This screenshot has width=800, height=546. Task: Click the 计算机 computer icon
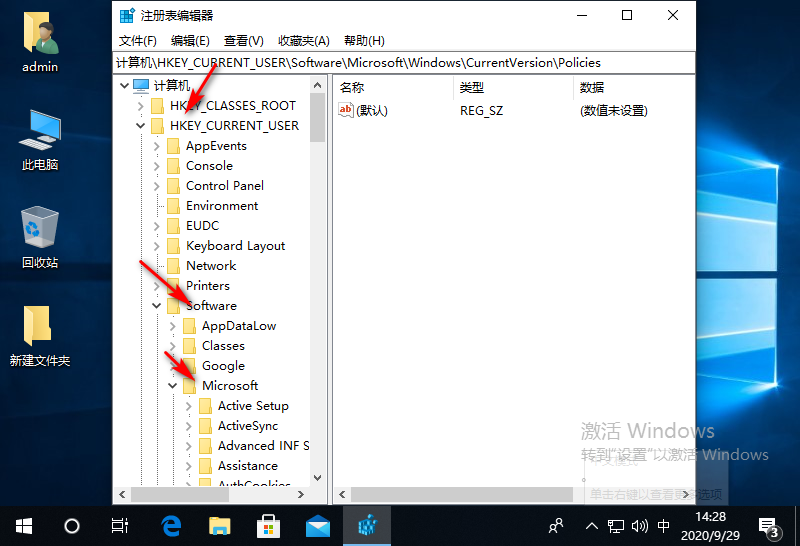(141, 85)
